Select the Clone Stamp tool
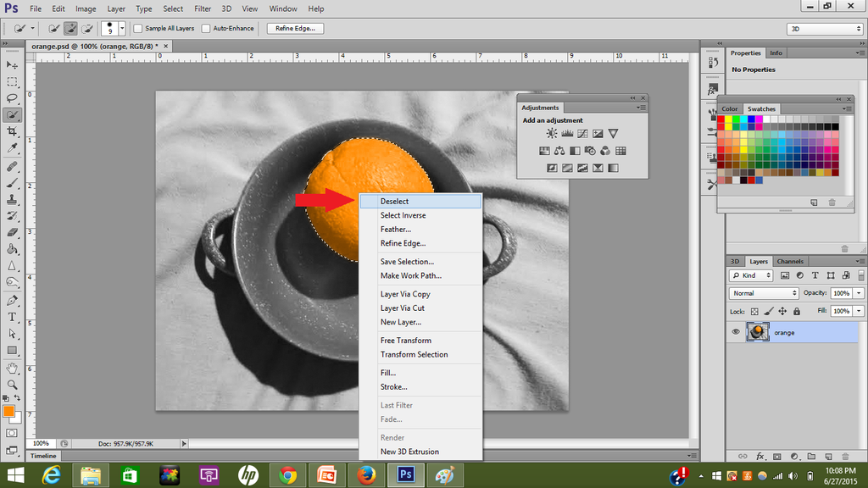 (13, 199)
